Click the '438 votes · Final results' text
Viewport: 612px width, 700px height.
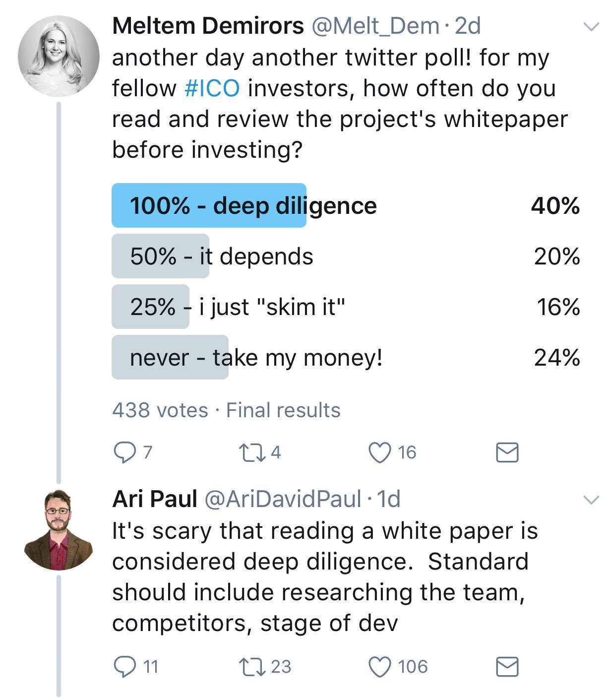tap(226, 410)
